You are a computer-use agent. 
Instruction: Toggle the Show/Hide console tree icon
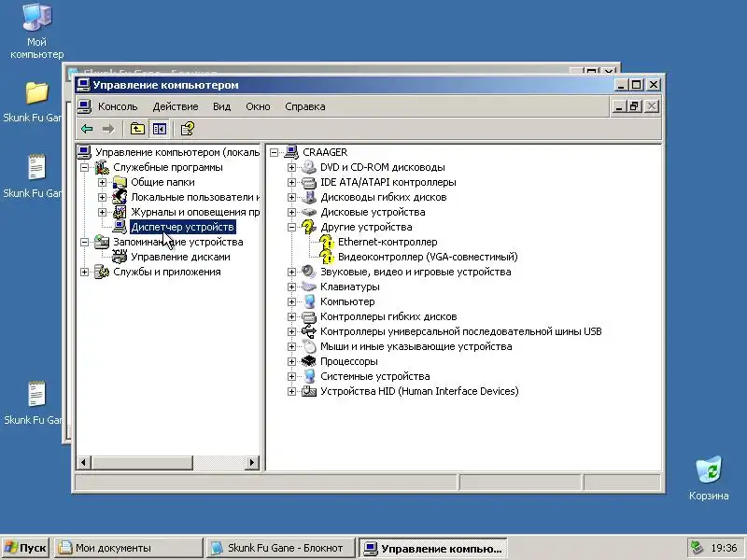click(x=159, y=129)
